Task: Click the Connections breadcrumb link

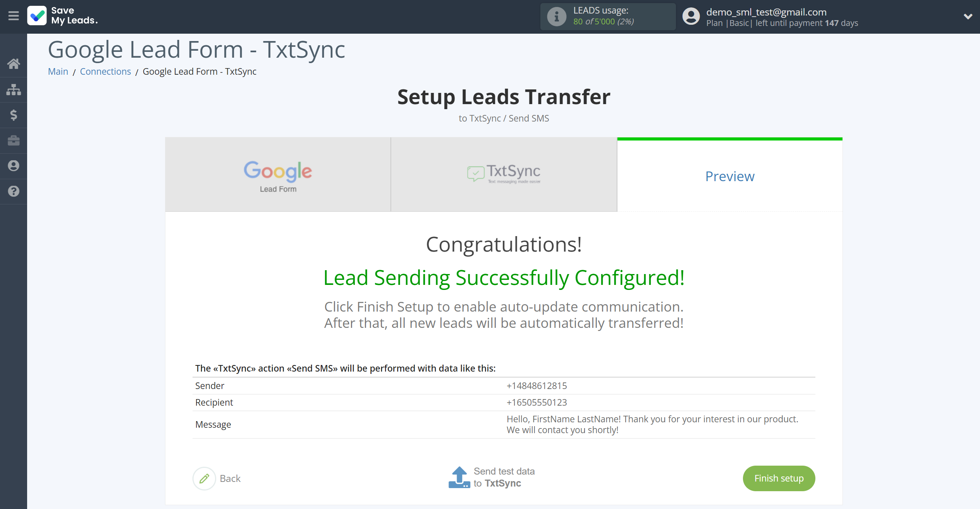Action: pos(105,71)
